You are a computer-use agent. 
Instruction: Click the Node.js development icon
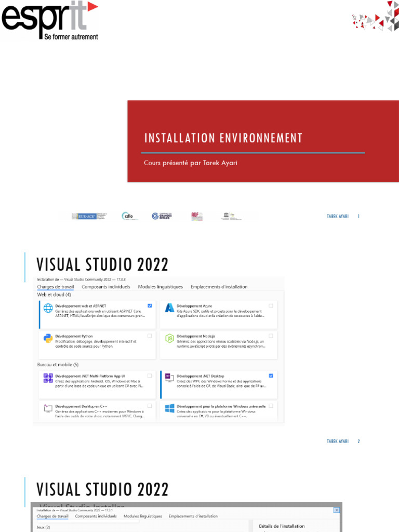169,338
